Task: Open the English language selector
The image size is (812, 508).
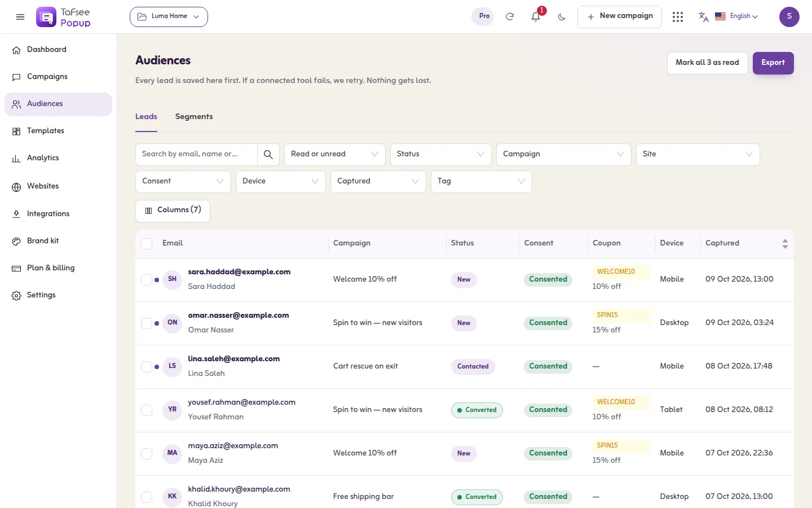Action: click(x=736, y=16)
